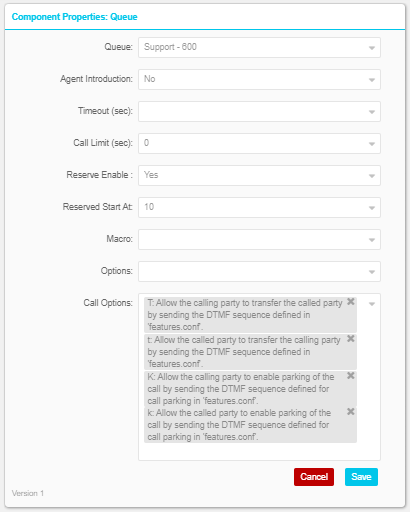Open the Call Options dropdown arrow
This screenshot has width=410, height=512.
coord(372,304)
